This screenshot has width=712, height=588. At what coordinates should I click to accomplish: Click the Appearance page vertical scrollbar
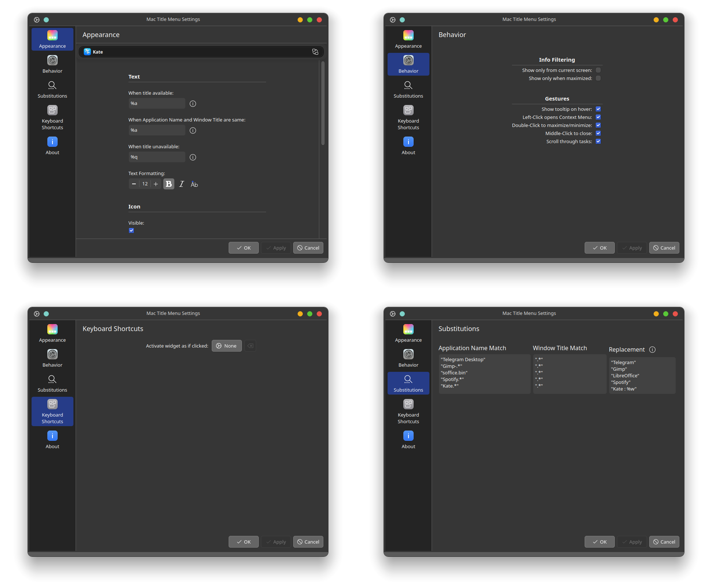[x=323, y=103]
